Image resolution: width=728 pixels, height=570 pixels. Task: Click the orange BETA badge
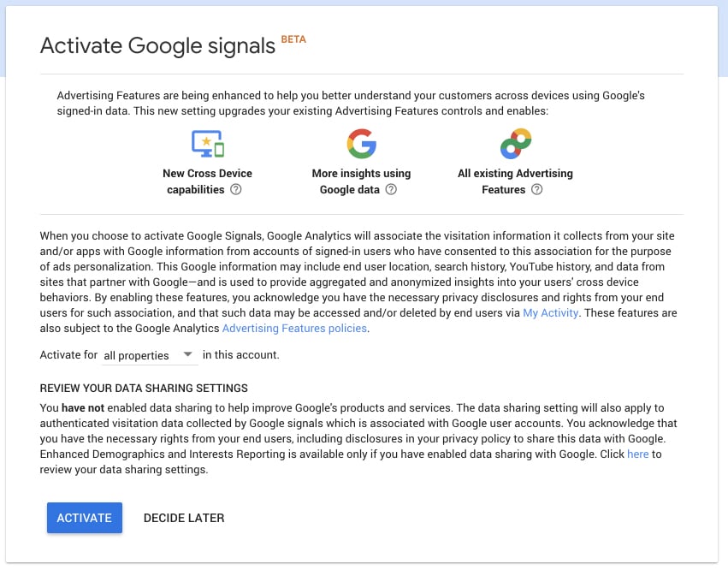(x=293, y=38)
